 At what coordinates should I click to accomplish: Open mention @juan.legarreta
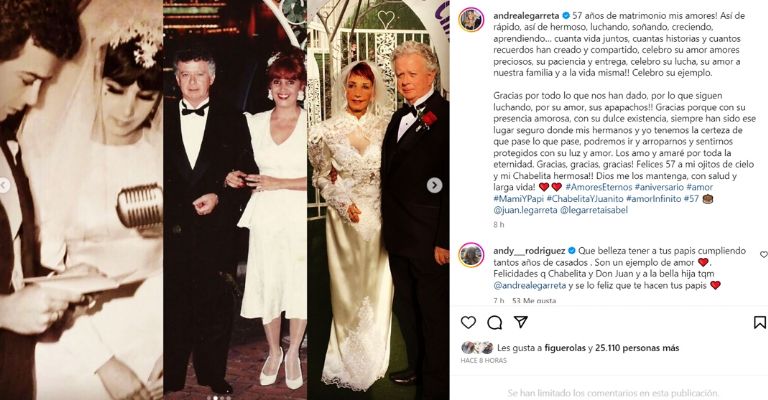pos(525,210)
